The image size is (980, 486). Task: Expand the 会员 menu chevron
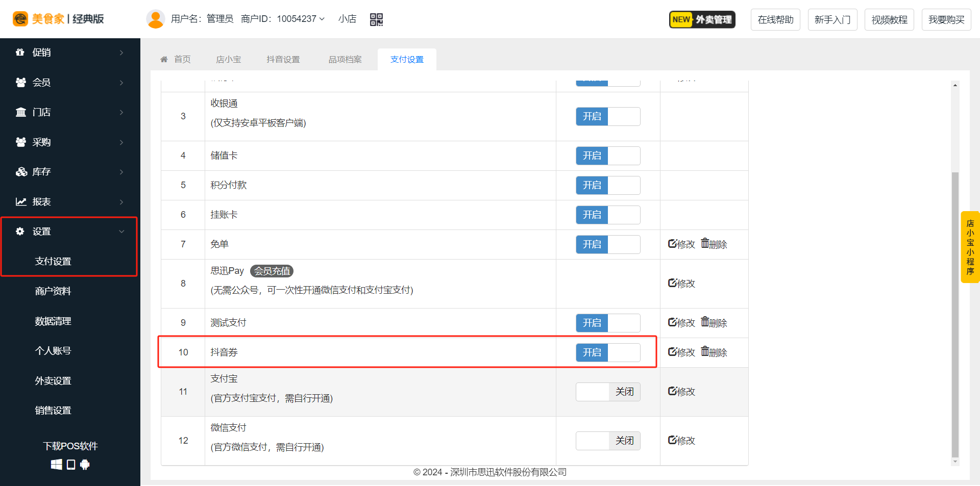[121, 83]
